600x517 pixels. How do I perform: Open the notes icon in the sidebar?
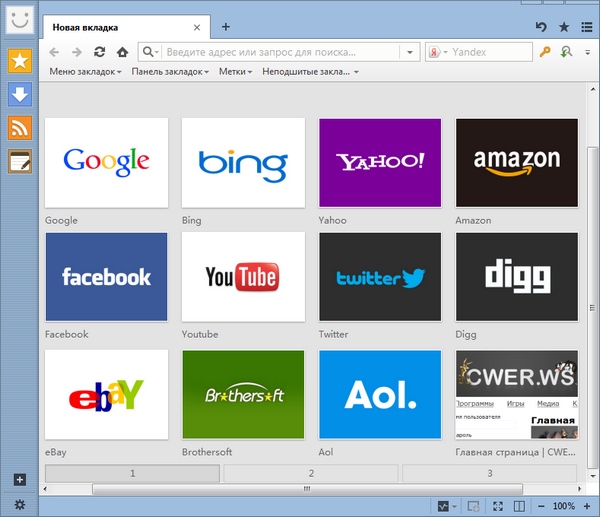tap(19, 160)
